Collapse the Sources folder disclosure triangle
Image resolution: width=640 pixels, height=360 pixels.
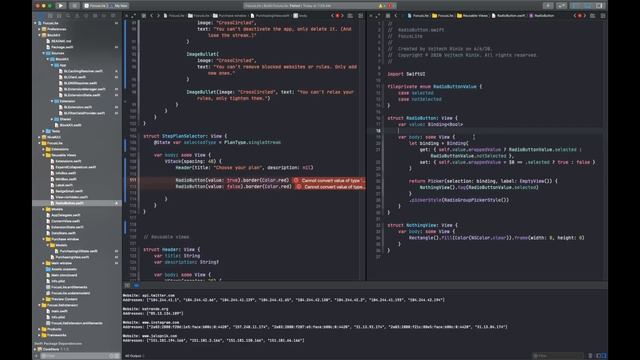(x=44, y=53)
